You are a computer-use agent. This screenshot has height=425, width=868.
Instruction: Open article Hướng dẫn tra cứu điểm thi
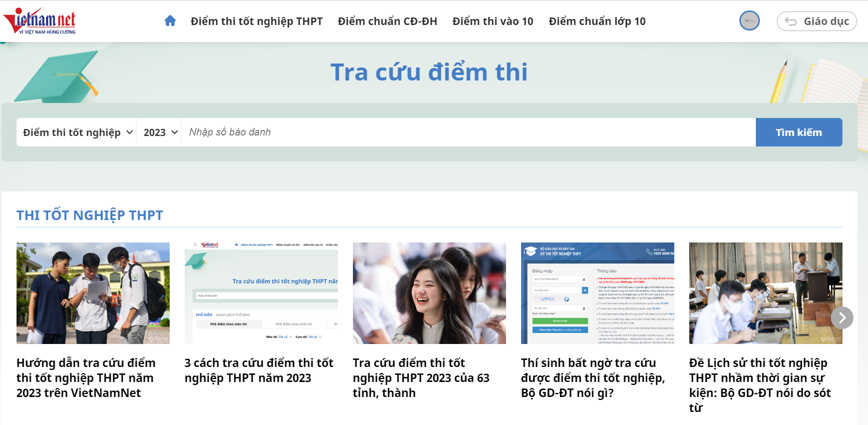click(x=86, y=378)
